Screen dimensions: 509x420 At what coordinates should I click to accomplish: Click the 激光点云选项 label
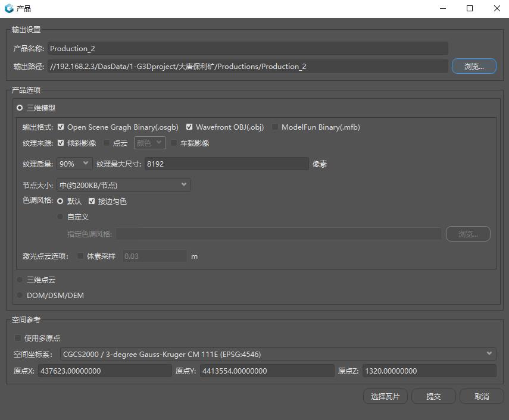point(45,256)
